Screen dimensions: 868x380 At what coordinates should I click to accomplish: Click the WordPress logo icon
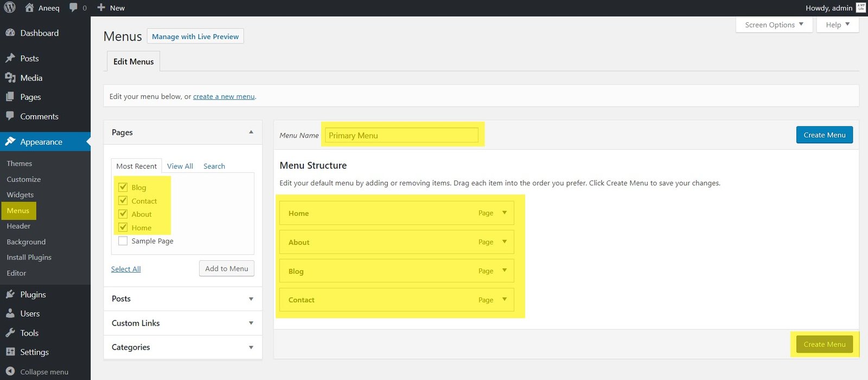[10, 8]
